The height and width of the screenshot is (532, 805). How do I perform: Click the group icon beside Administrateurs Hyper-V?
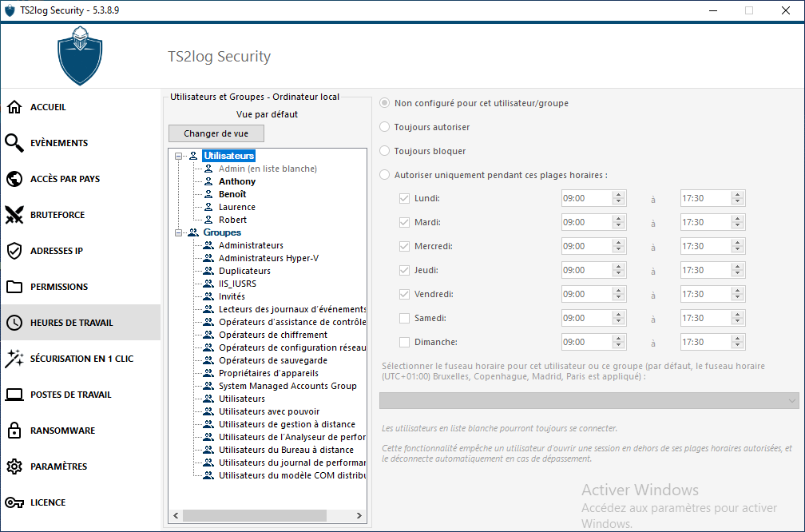coord(208,258)
